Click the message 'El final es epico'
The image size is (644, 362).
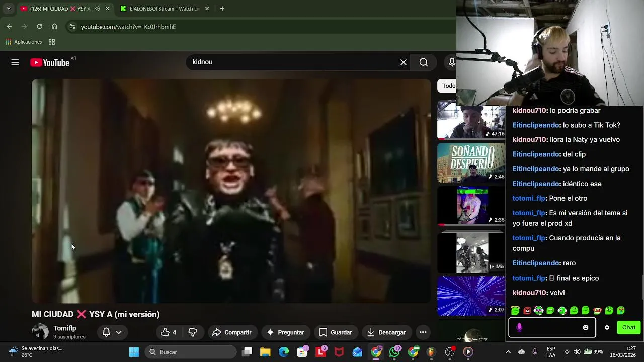(x=574, y=278)
